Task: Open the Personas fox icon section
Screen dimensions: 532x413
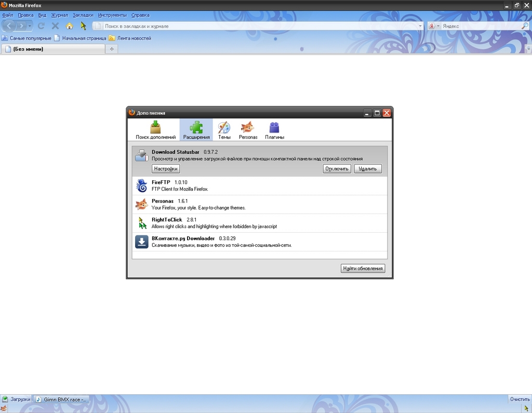Action: point(248,130)
